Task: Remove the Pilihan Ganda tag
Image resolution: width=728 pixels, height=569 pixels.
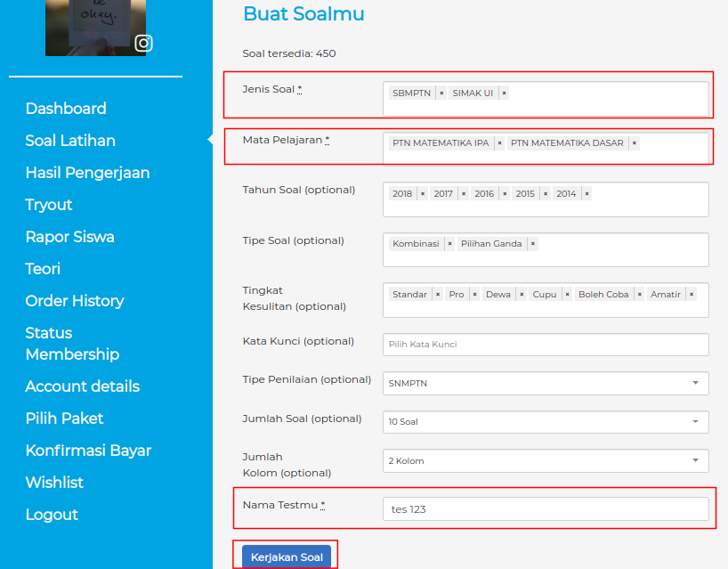Action: point(533,244)
